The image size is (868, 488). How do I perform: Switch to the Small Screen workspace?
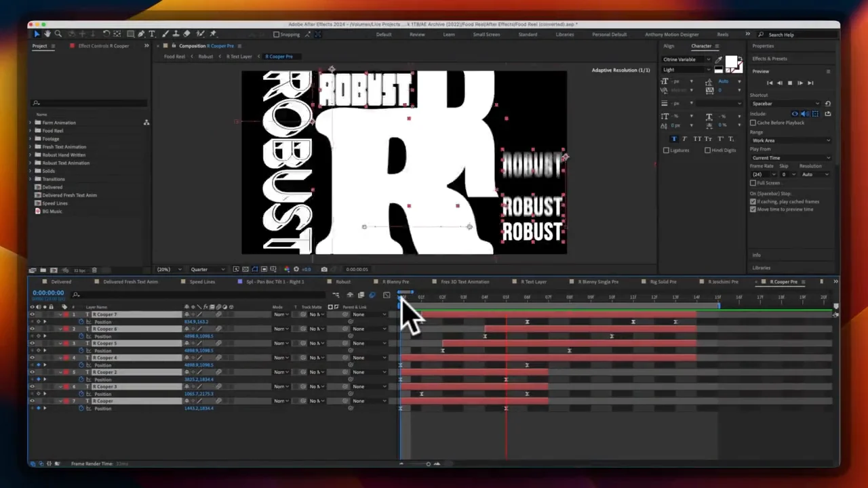(486, 35)
